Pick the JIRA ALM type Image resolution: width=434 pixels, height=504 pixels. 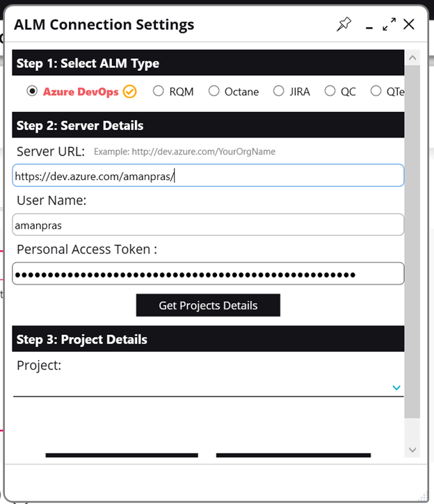(x=278, y=91)
